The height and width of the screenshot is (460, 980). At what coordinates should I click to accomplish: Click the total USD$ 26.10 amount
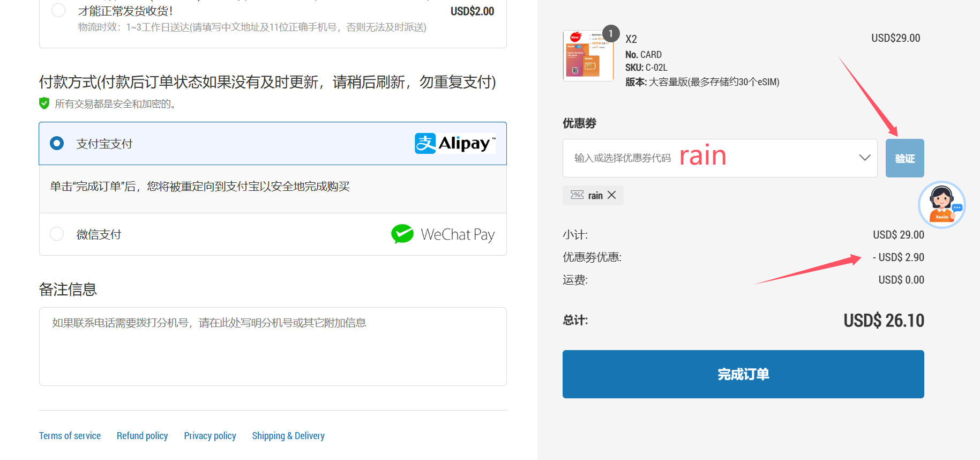click(884, 321)
